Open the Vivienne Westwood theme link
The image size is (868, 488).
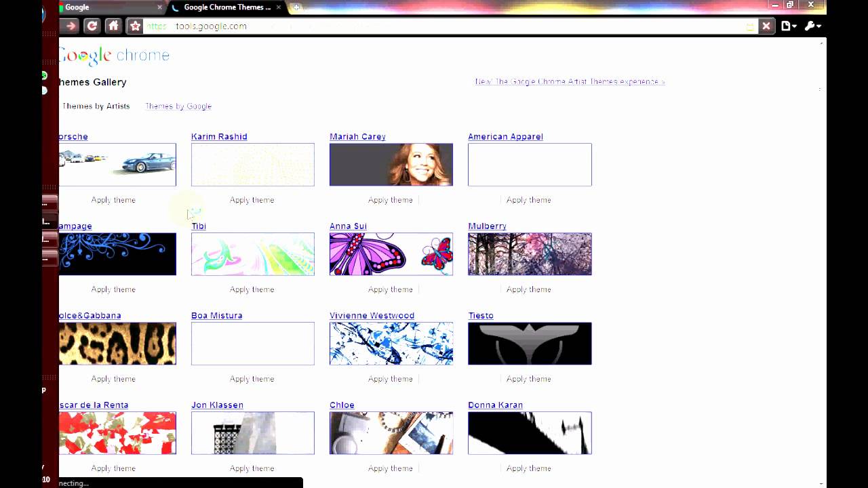372,316
